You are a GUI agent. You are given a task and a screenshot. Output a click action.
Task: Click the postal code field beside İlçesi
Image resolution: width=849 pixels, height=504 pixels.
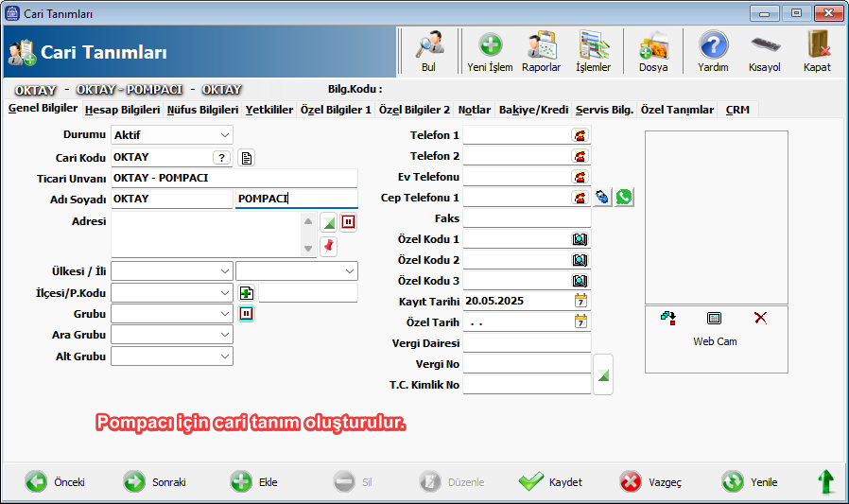tap(308, 293)
